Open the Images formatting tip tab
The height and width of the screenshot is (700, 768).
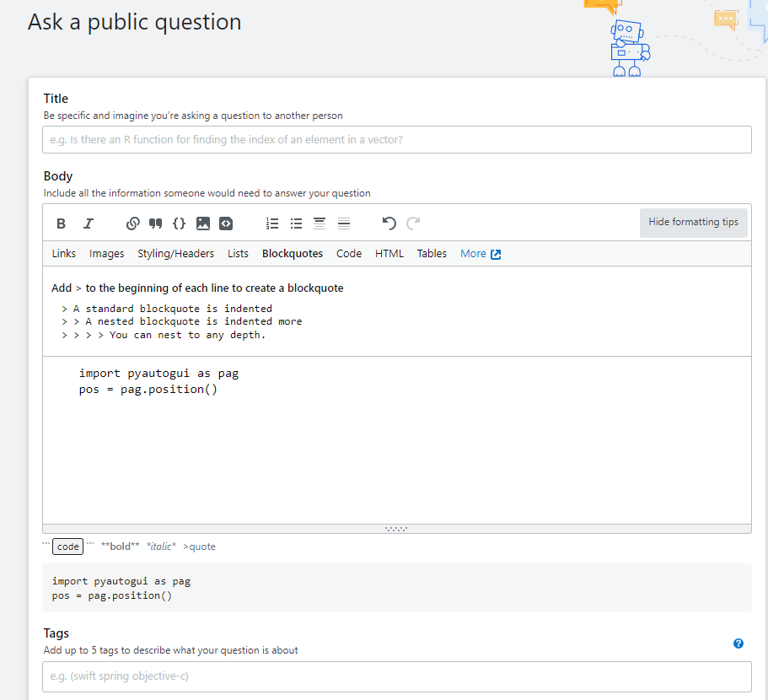(x=106, y=254)
